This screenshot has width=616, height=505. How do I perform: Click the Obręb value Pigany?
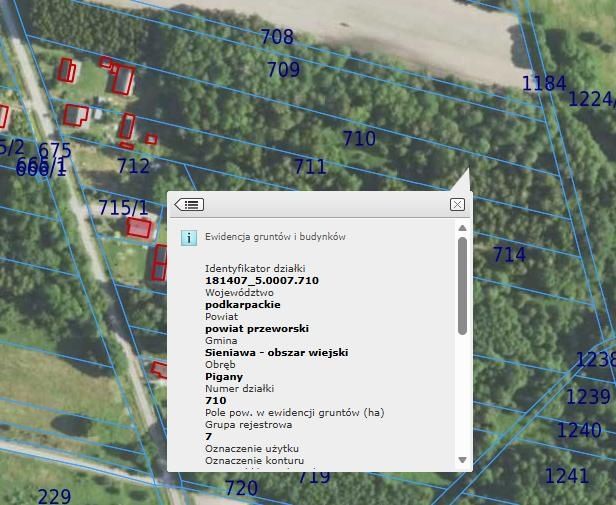[224, 376]
